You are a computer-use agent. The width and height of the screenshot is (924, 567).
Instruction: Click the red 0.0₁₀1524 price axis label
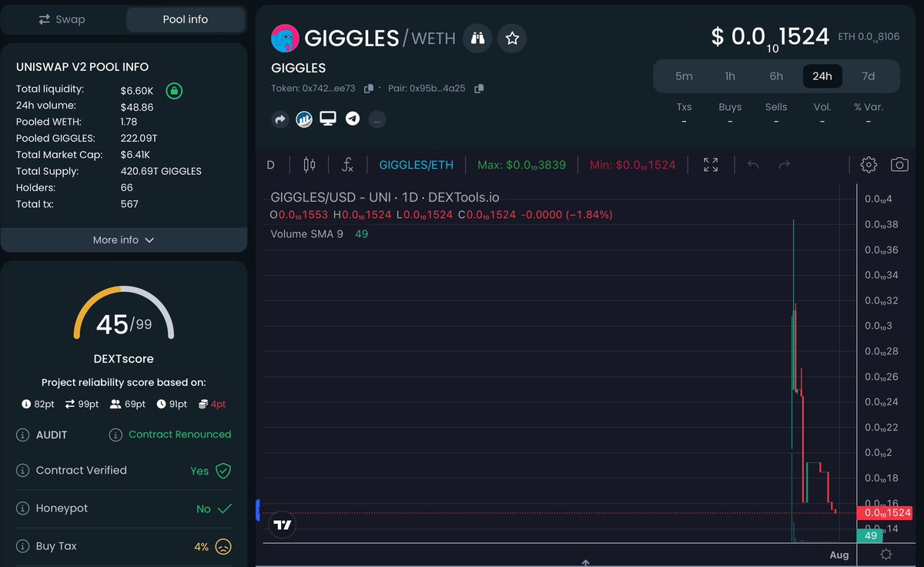(885, 512)
